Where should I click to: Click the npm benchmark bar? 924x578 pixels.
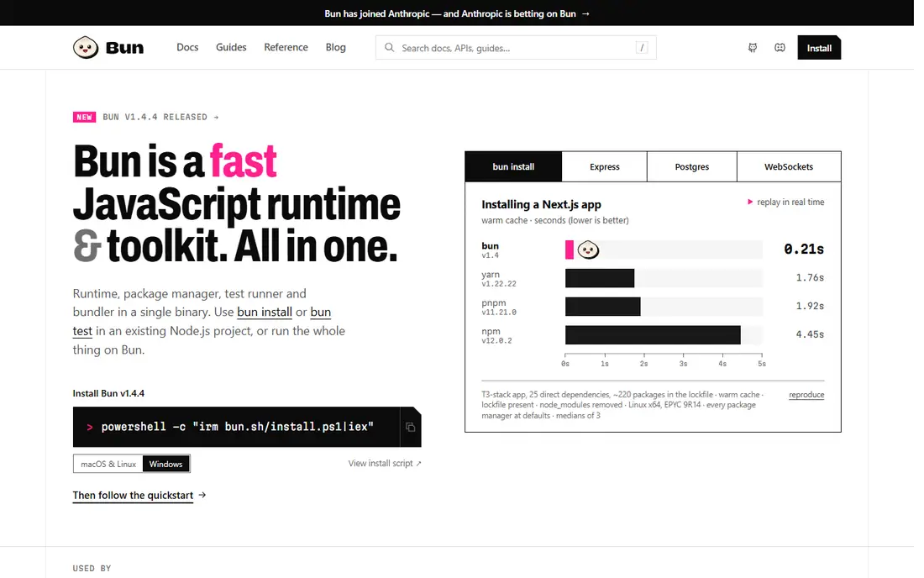coord(653,334)
